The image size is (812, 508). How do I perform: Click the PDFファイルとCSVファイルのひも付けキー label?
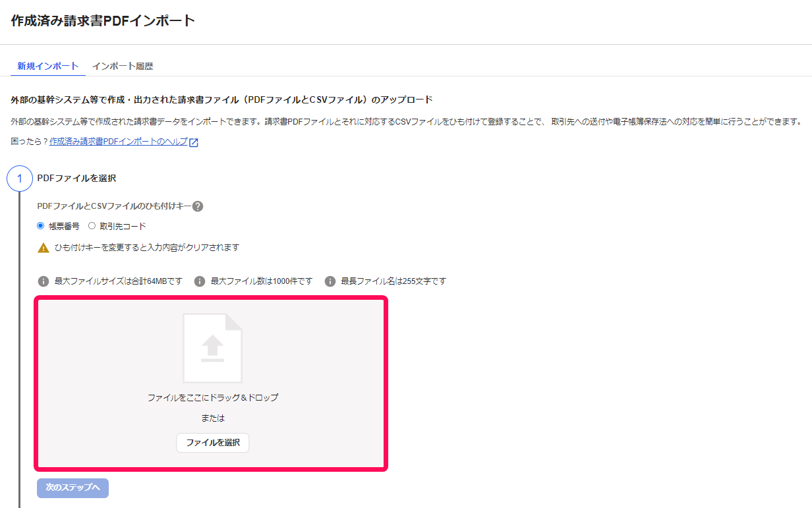[x=115, y=206]
